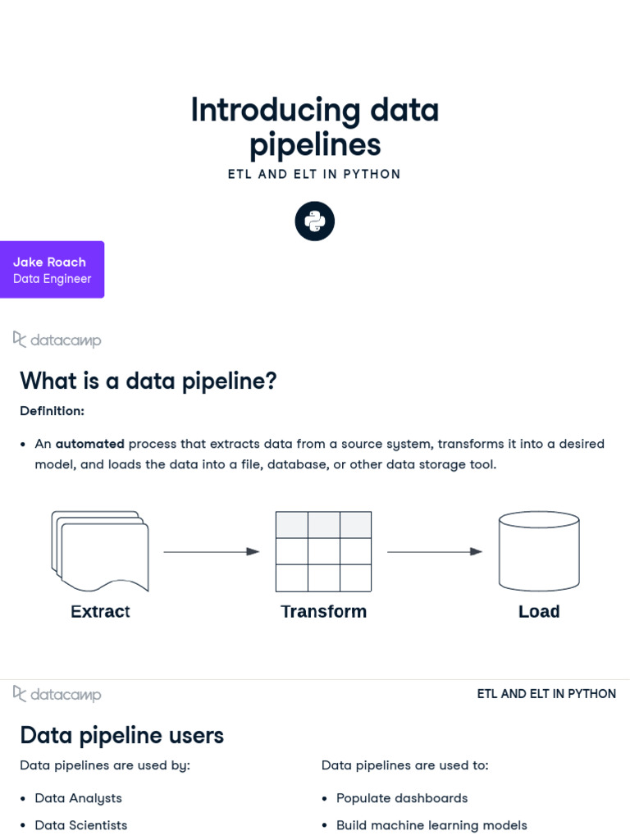Image resolution: width=630 pixels, height=840 pixels.
Task: Click the arrow from Transform to Load
Action: tap(435, 552)
